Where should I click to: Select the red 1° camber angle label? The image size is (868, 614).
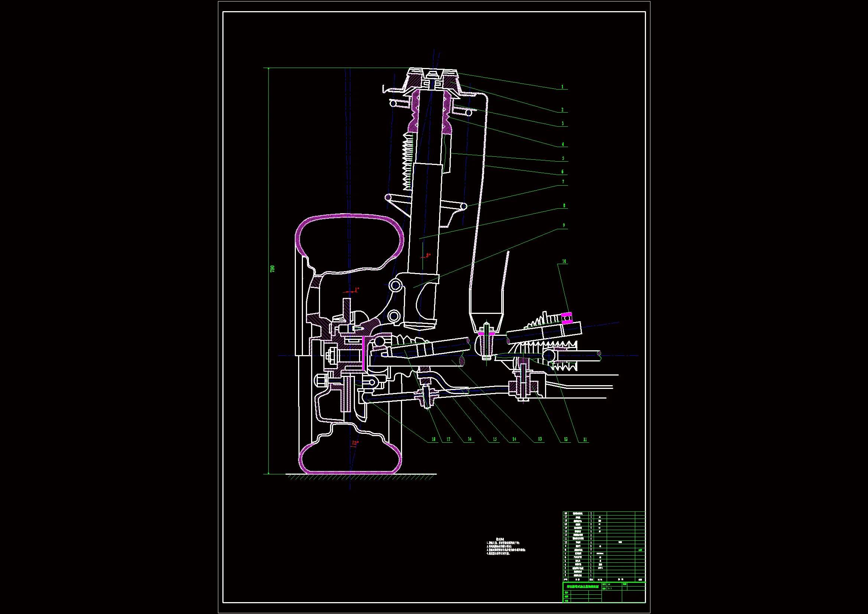356,290
